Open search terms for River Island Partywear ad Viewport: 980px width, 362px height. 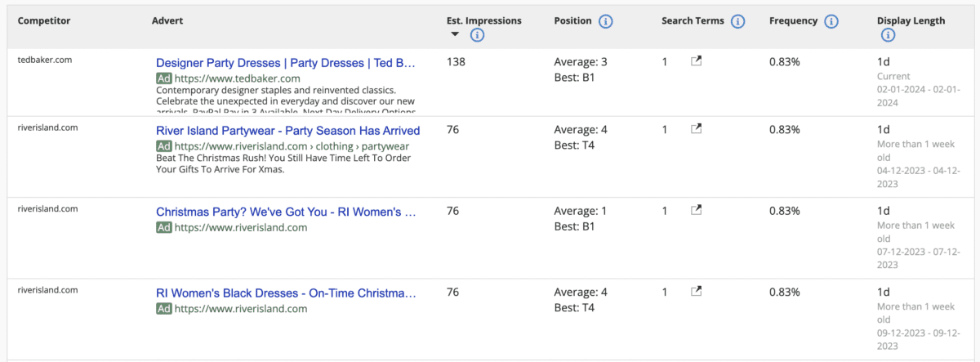pyautogui.click(x=696, y=129)
